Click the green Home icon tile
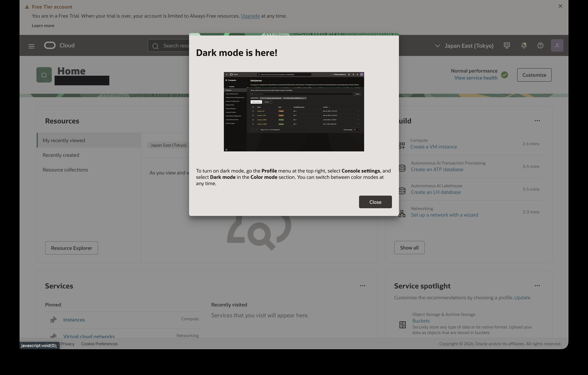588x375 pixels. (44, 75)
